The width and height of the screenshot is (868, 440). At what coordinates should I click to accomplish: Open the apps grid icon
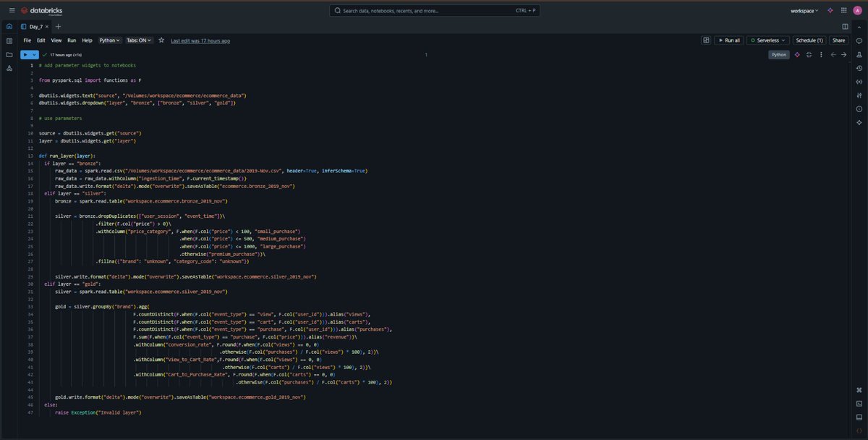pos(843,11)
